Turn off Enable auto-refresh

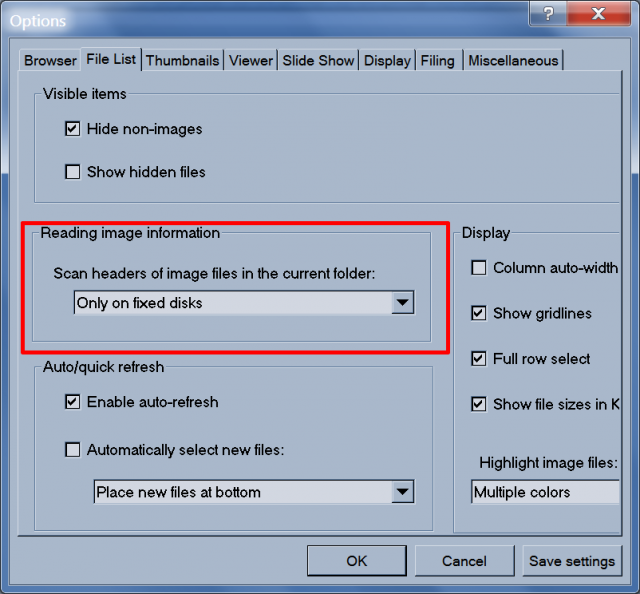73,402
